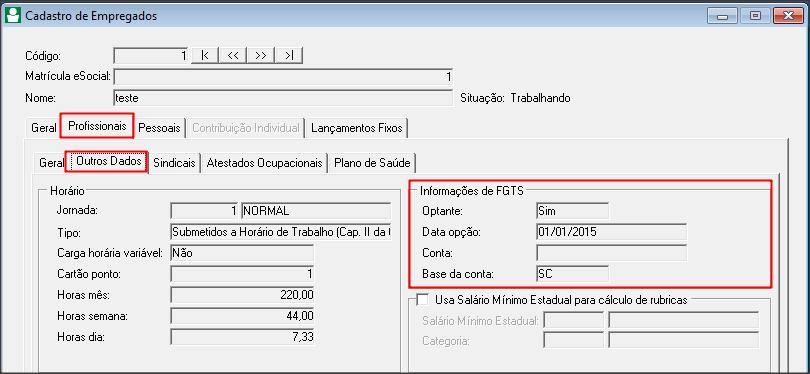
Task: Go to first employee record
Action: (x=205, y=55)
